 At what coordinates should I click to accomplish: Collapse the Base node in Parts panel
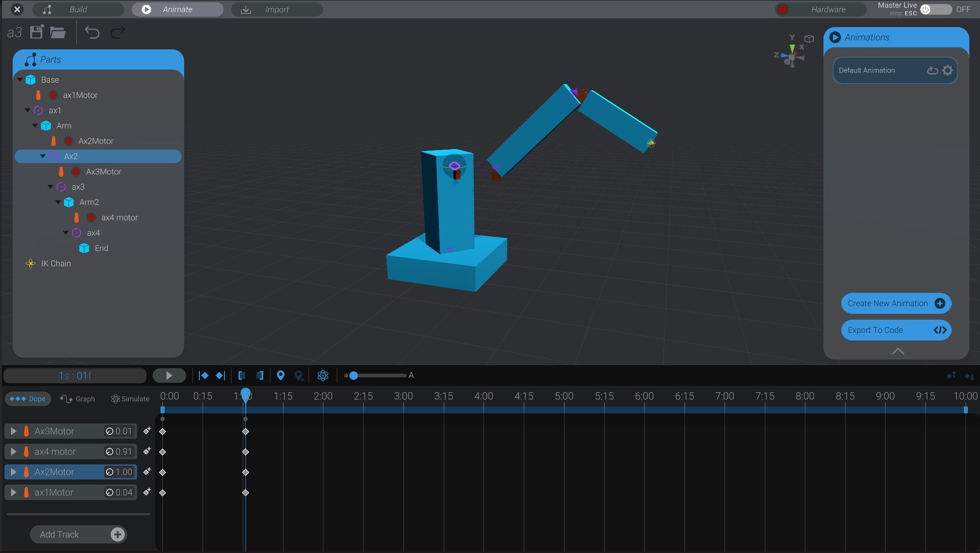(x=20, y=80)
